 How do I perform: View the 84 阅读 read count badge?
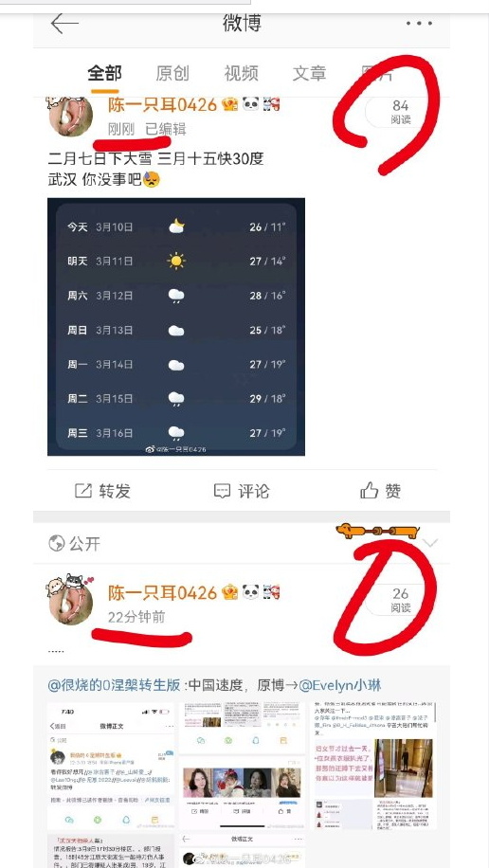click(401, 112)
